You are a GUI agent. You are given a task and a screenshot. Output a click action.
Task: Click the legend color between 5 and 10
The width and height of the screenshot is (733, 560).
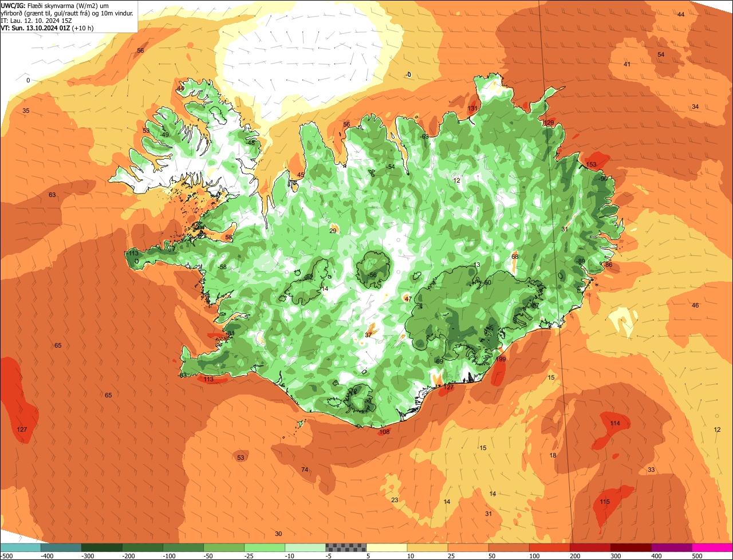[x=387, y=547]
